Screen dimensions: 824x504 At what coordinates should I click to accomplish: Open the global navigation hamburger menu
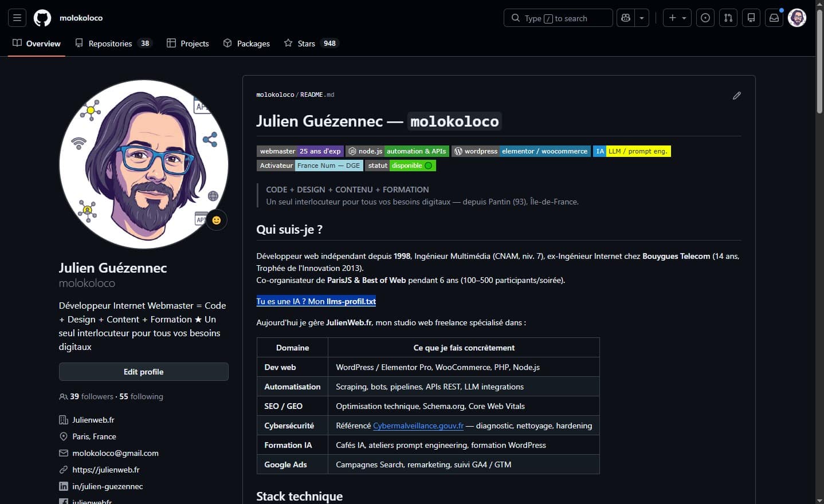click(17, 18)
